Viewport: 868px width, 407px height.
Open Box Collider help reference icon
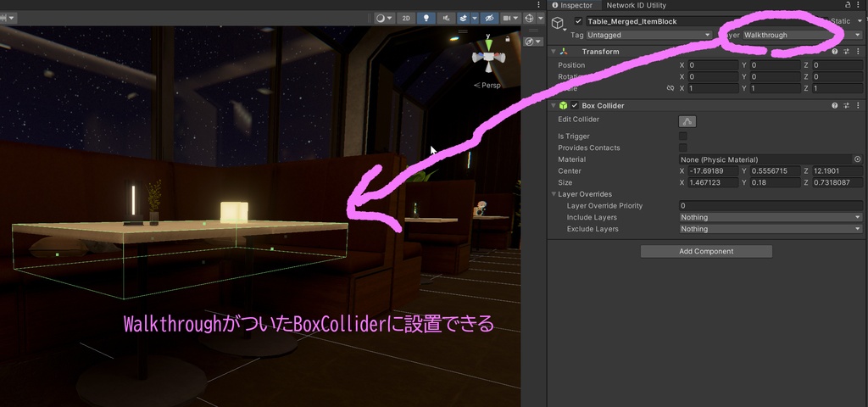coord(835,105)
